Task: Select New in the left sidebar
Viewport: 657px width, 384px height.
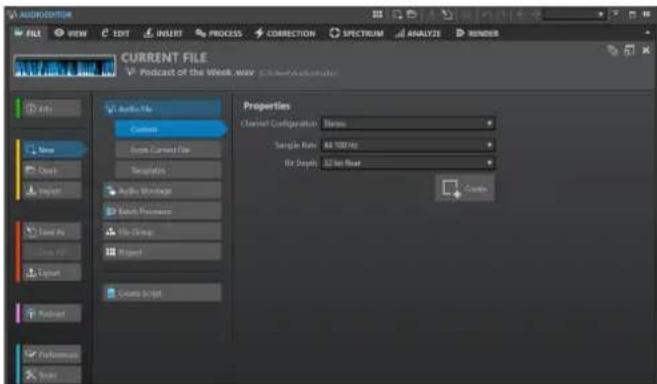Action: tap(54, 150)
